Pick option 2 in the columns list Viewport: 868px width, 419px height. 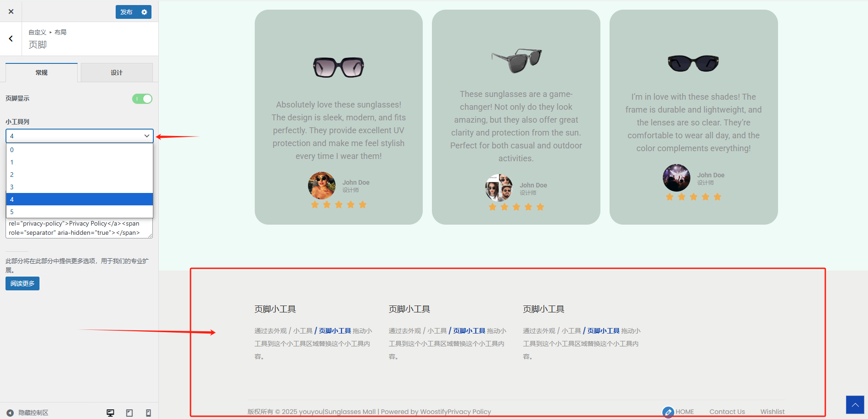coord(79,175)
